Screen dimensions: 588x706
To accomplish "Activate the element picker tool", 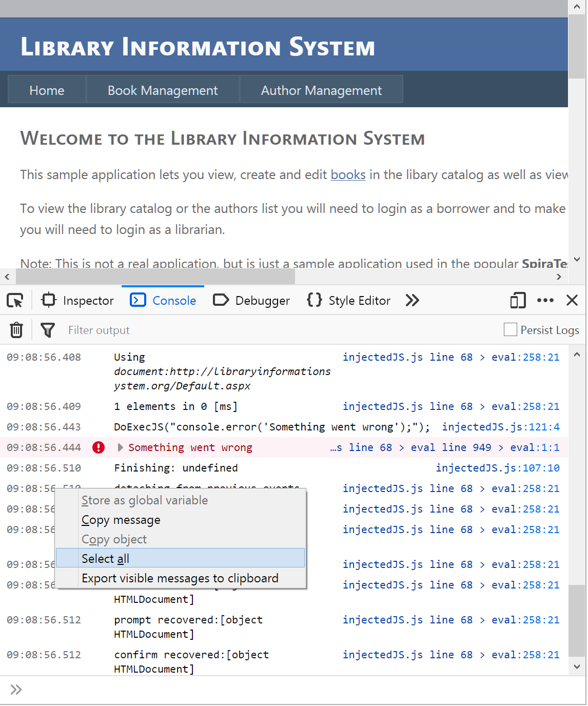I will (15, 300).
